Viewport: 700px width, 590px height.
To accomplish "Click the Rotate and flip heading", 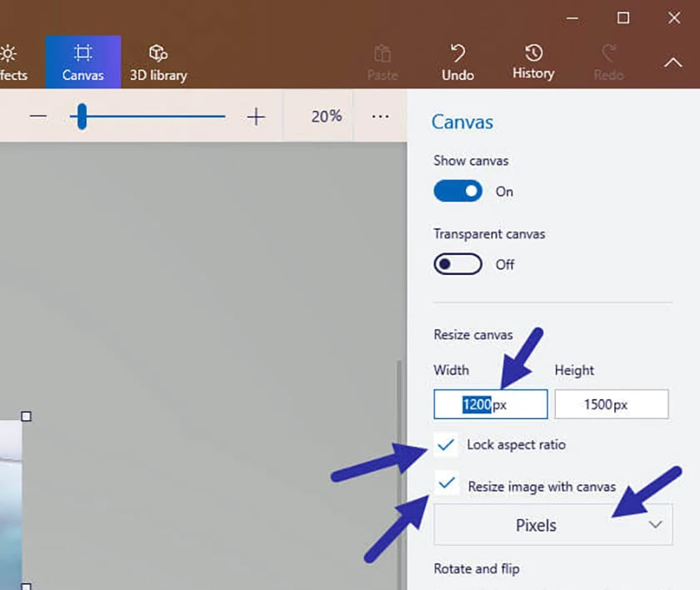I will pyautogui.click(x=477, y=569).
